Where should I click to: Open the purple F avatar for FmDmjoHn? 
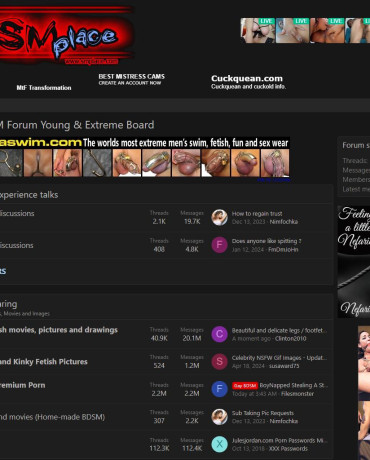point(219,245)
